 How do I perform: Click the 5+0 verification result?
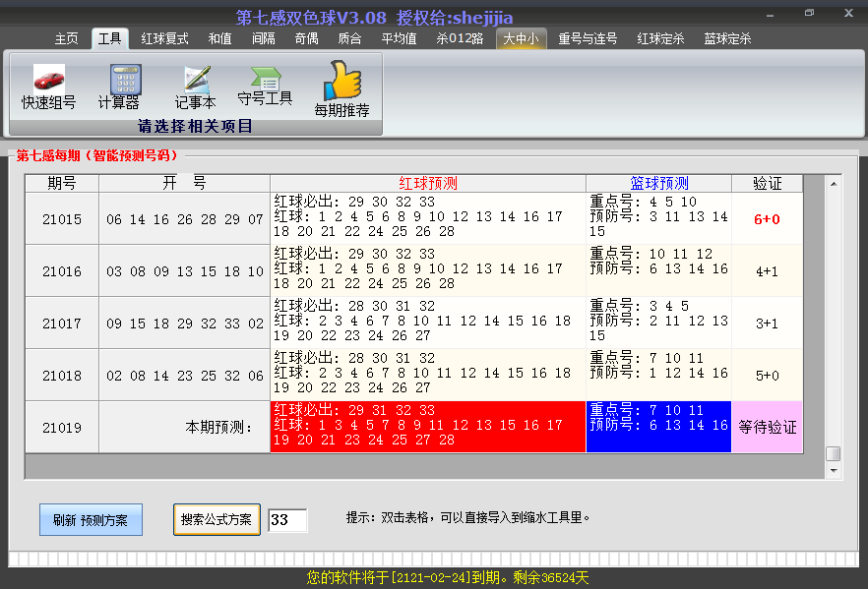[x=768, y=375]
